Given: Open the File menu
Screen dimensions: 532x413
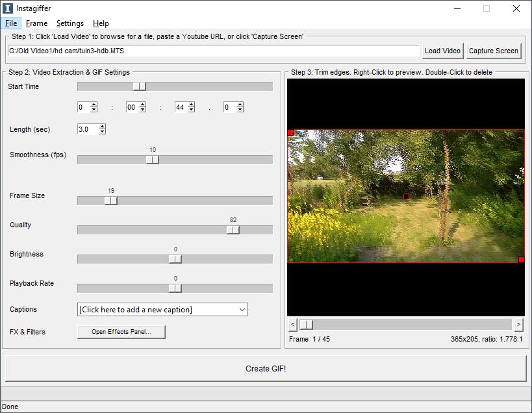Looking at the screenshot, I should [11, 23].
